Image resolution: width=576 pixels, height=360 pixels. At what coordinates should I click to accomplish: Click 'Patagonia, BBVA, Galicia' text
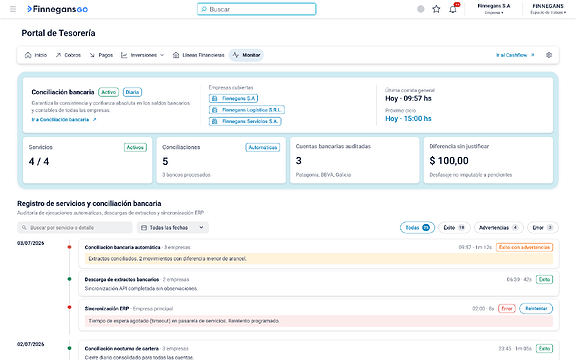323,175
